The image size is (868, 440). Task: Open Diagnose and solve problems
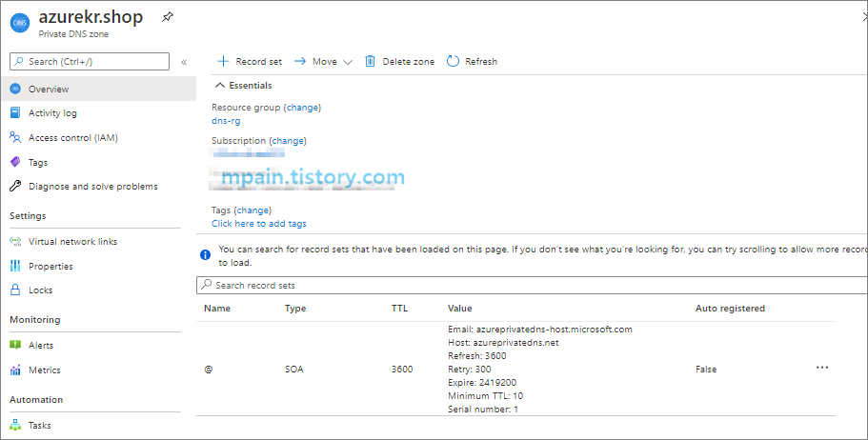coord(93,186)
